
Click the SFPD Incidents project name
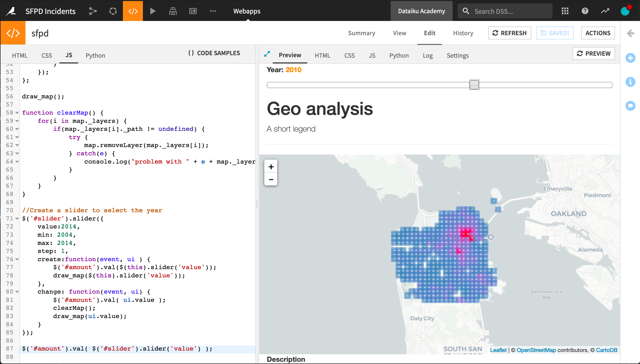coord(50,11)
